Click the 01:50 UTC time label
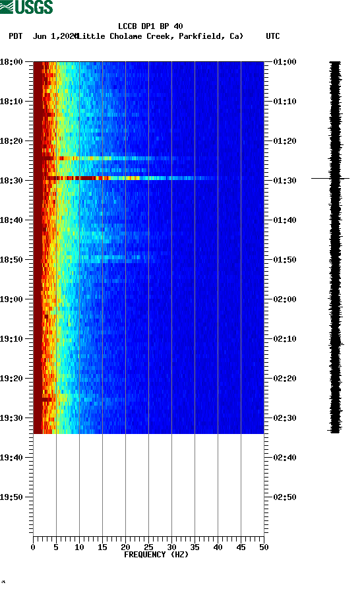The width and height of the screenshot is (364, 589). coord(285,260)
